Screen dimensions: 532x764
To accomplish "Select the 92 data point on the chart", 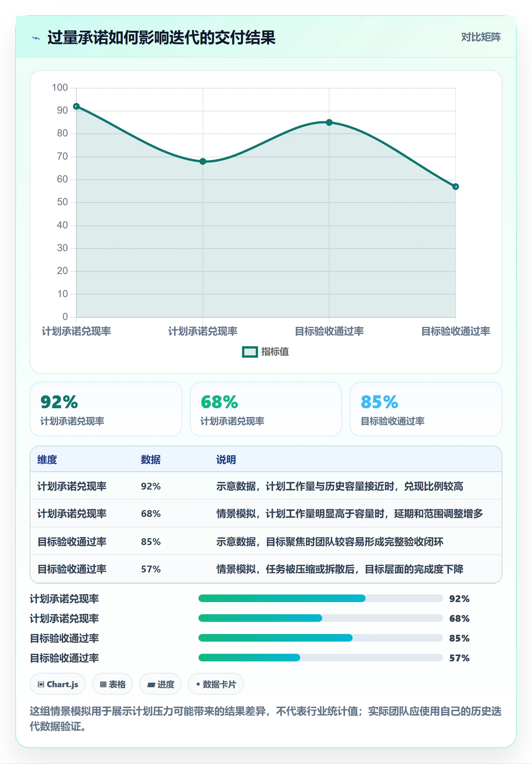I will [x=76, y=106].
